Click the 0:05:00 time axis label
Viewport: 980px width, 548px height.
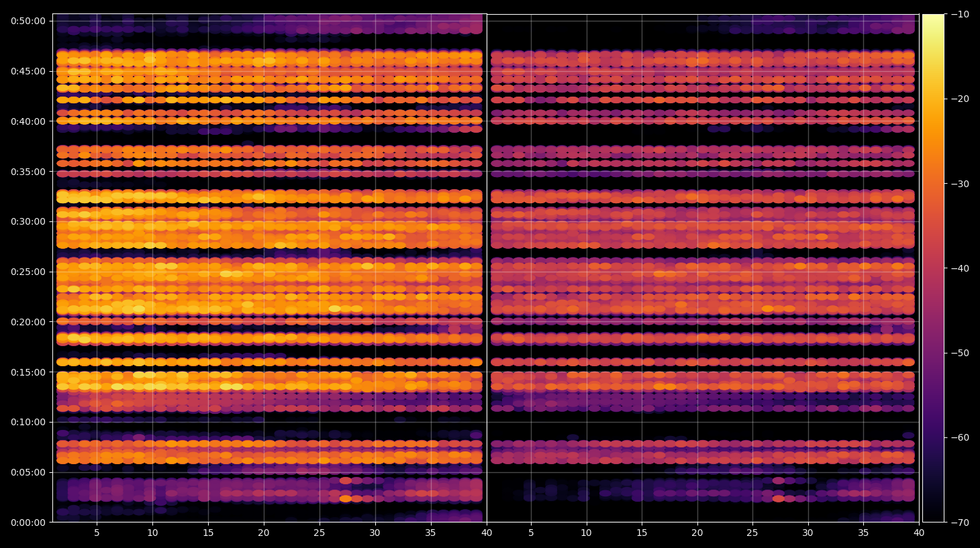[28, 472]
